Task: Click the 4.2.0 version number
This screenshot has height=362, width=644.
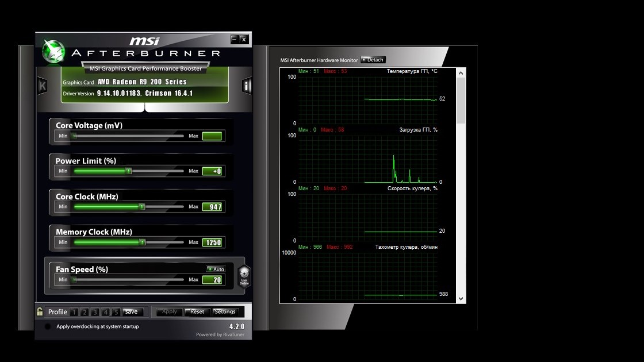Action: click(x=236, y=327)
